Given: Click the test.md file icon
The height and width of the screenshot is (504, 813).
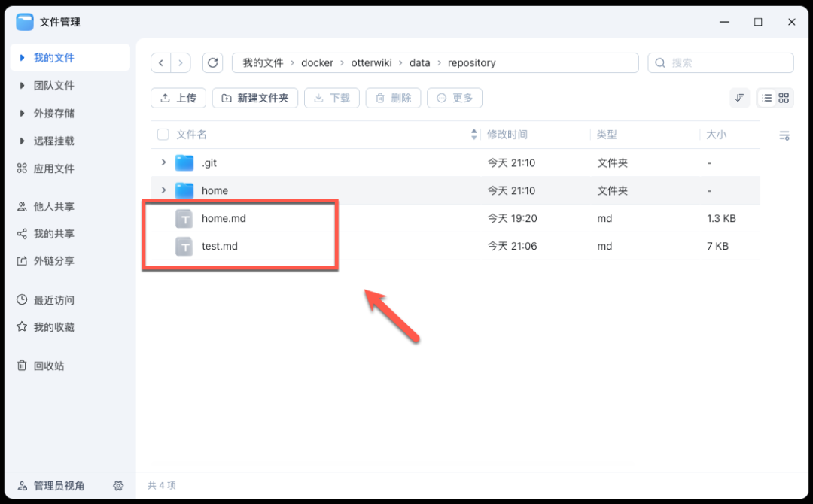Looking at the screenshot, I should pos(184,247).
